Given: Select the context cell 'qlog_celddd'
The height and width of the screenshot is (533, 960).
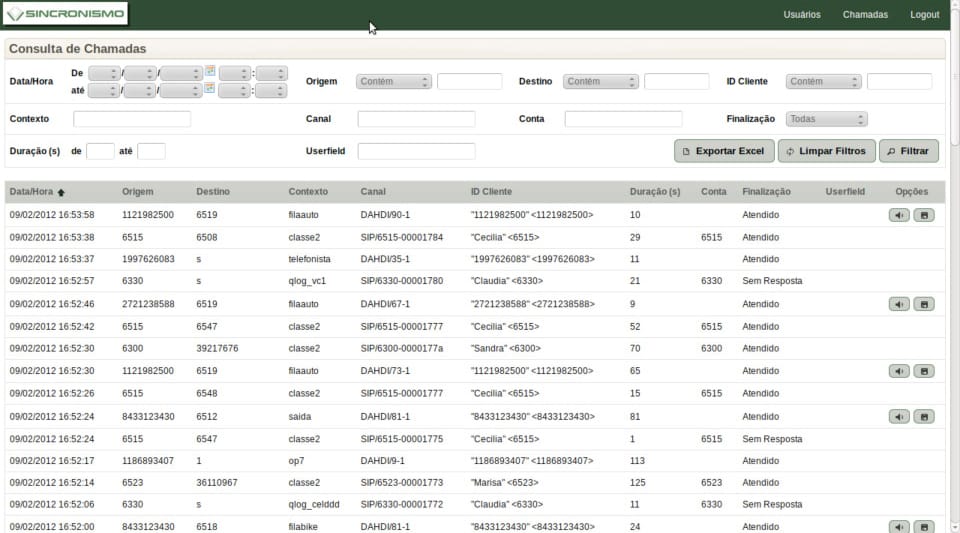Looking at the screenshot, I should click(x=314, y=505).
